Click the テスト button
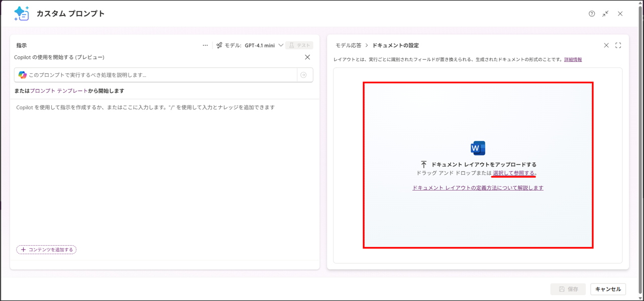The height and width of the screenshot is (301, 644). (x=299, y=46)
